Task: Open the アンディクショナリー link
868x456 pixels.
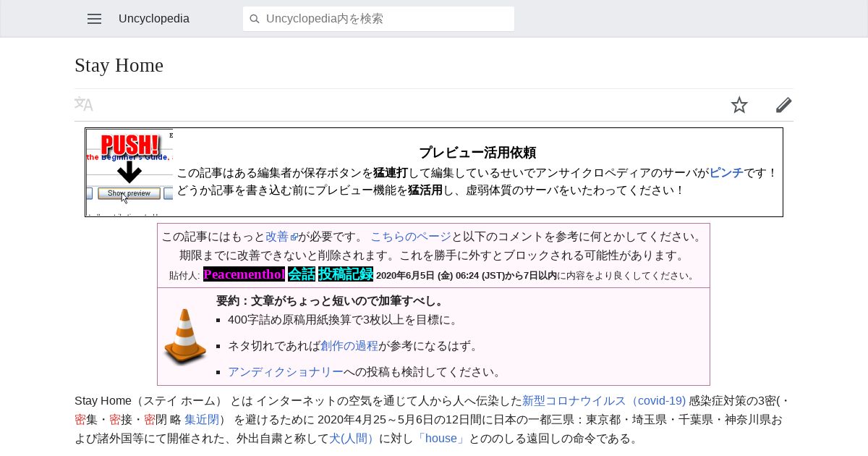Action: point(286,372)
